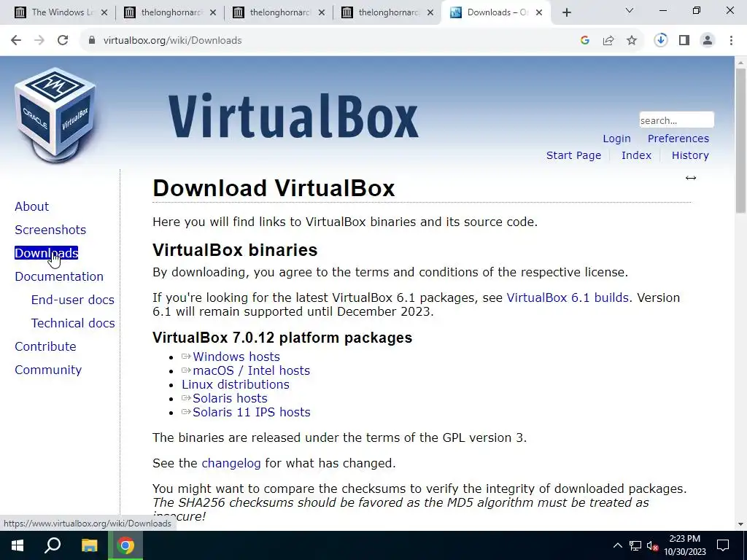
Task: Open the Preferences link
Action: tap(678, 139)
